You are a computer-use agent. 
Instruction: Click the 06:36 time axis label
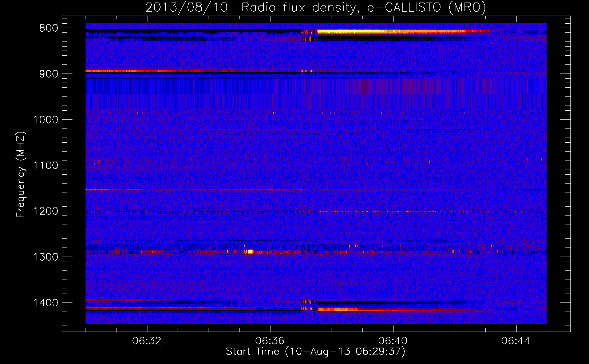(270, 341)
